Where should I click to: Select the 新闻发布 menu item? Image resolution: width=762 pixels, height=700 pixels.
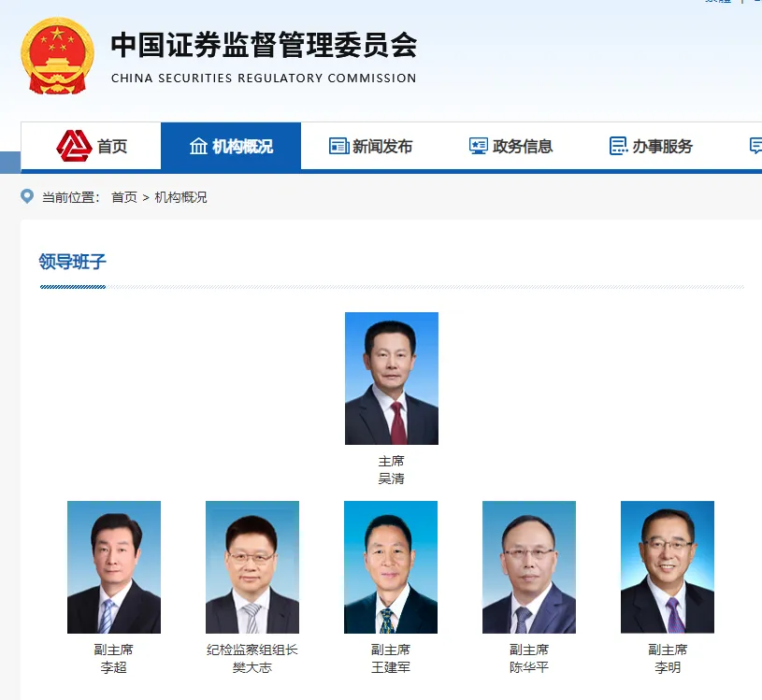tap(371, 146)
